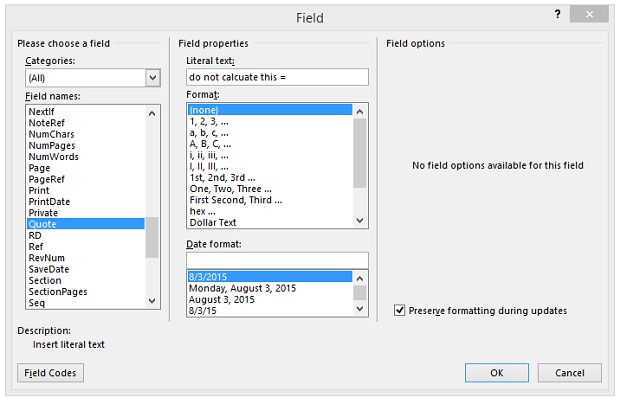Click the Field Codes button
620x404 pixels.
click(x=50, y=373)
